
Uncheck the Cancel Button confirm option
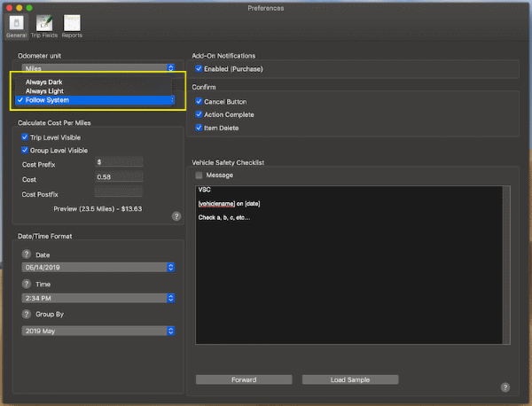pos(199,102)
